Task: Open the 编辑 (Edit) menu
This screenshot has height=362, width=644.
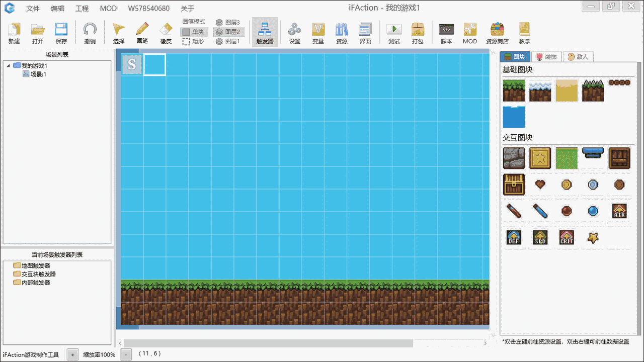Action: coord(57,9)
